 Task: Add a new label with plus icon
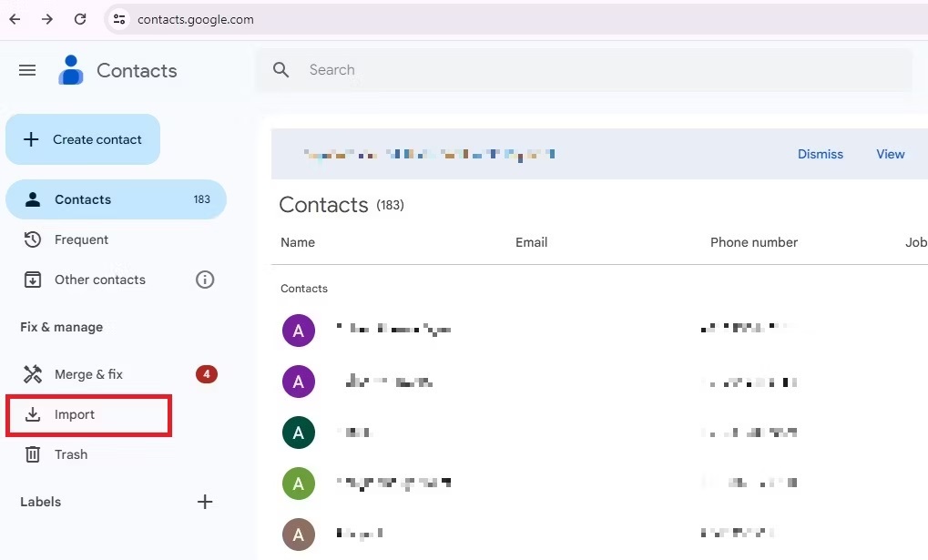pyautogui.click(x=205, y=502)
